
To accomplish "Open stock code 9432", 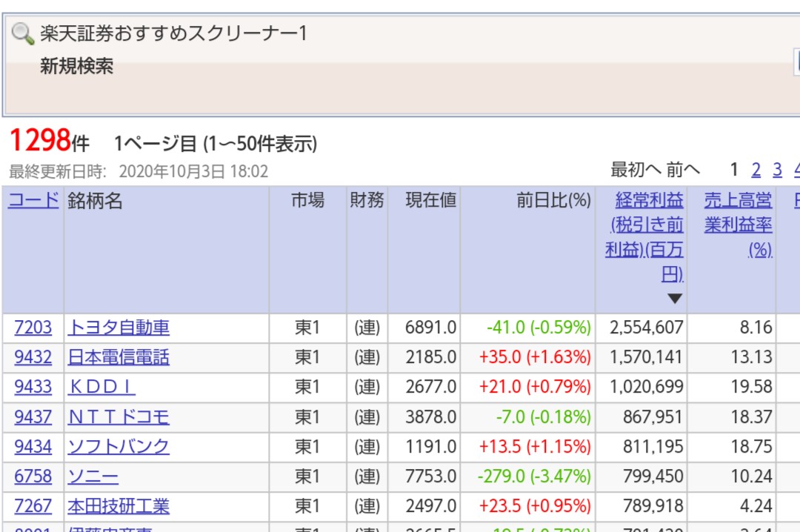I will pos(33,357).
